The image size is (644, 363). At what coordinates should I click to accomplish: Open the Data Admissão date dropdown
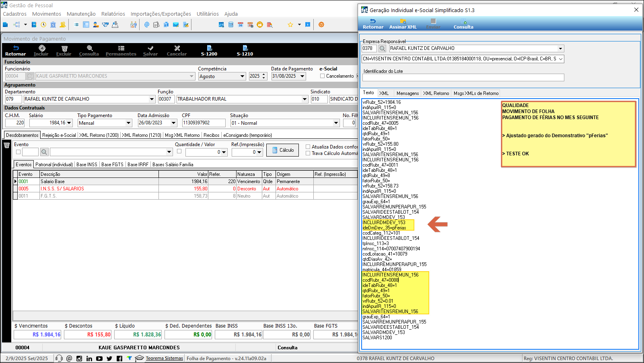click(173, 123)
